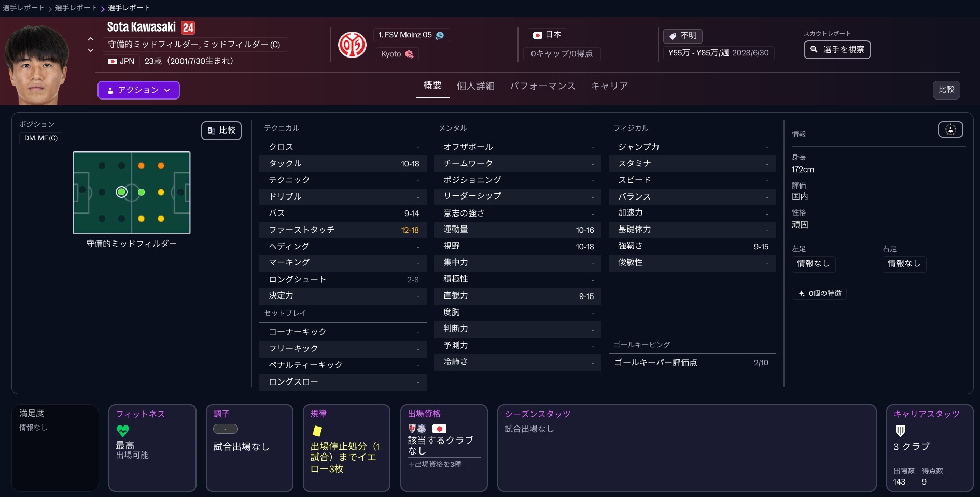
Task: Click the Mainz 05 club crest icon
Action: [352, 45]
